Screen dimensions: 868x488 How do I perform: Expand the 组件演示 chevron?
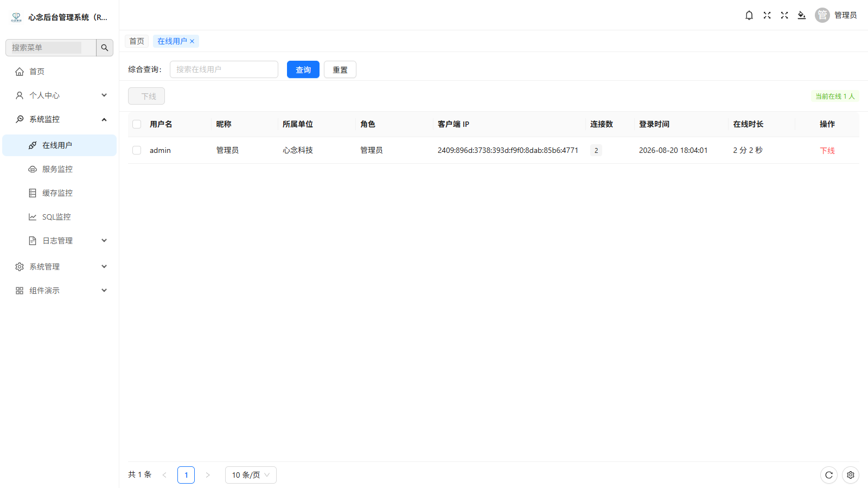click(x=104, y=291)
